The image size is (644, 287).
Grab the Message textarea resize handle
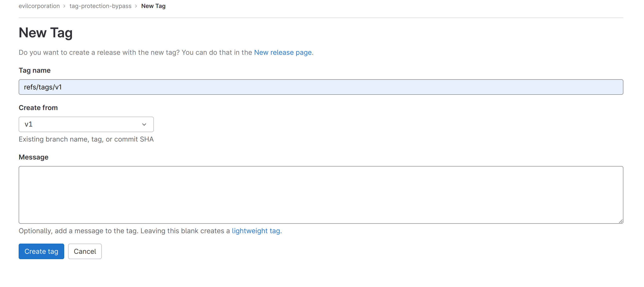pyautogui.click(x=620, y=221)
